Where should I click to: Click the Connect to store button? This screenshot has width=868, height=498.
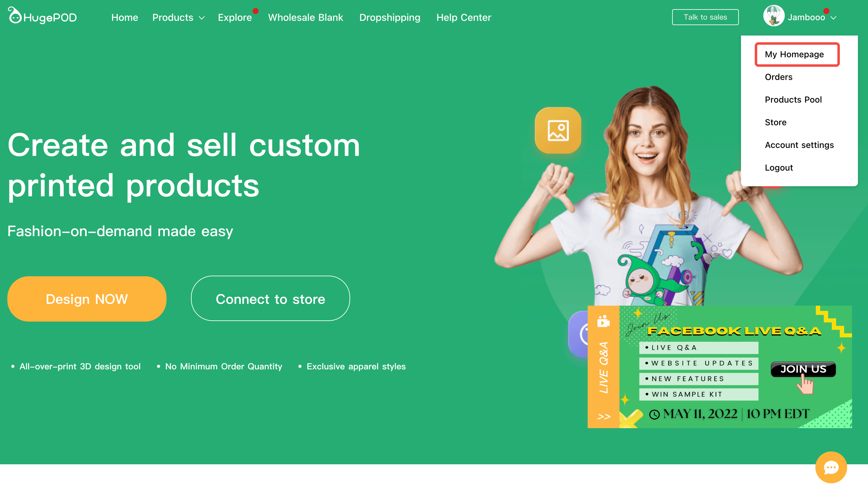pyautogui.click(x=270, y=299)
